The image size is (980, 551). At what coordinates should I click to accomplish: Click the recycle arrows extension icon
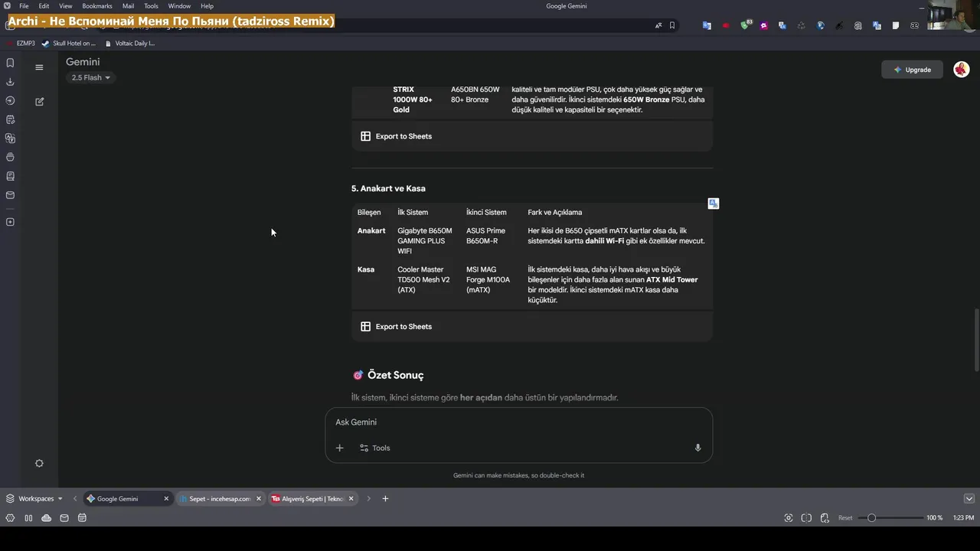click(x=802, y=25)
